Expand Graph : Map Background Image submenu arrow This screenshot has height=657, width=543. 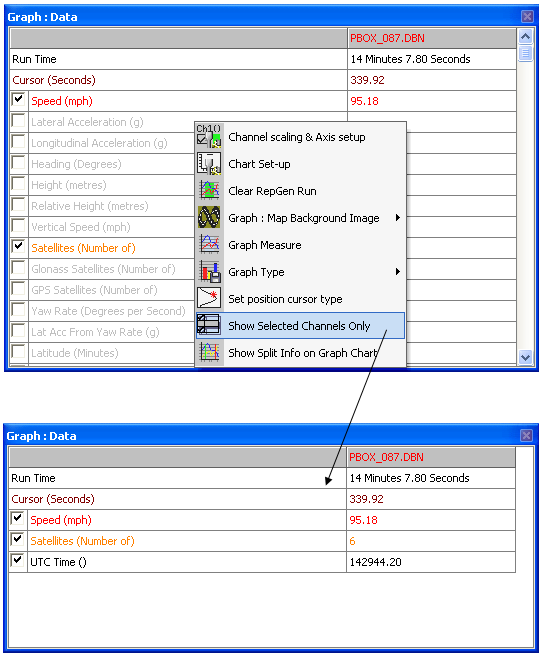(397, 217)
